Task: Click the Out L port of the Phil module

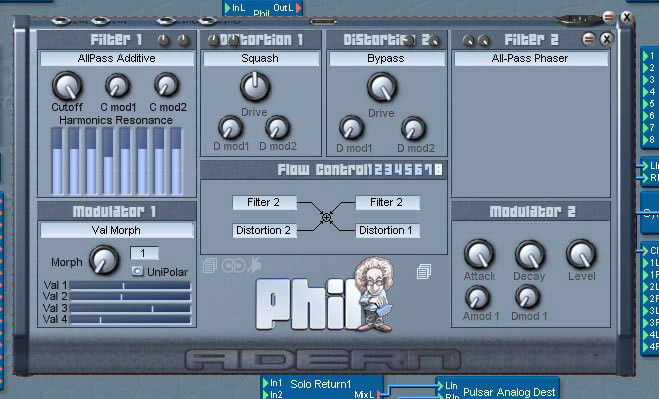Action: (x=299, y=8)
